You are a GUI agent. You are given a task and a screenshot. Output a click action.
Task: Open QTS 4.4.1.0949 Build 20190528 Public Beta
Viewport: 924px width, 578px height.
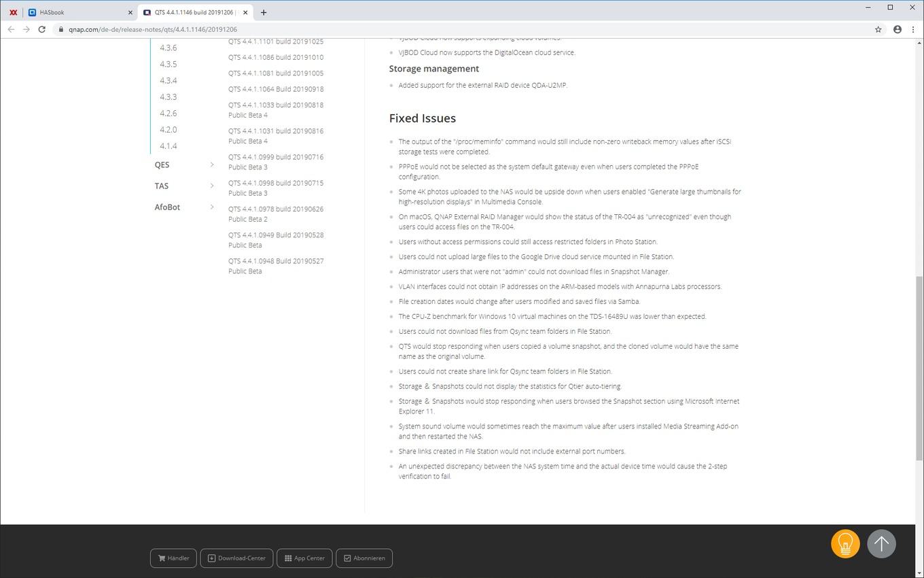point(276,240)
